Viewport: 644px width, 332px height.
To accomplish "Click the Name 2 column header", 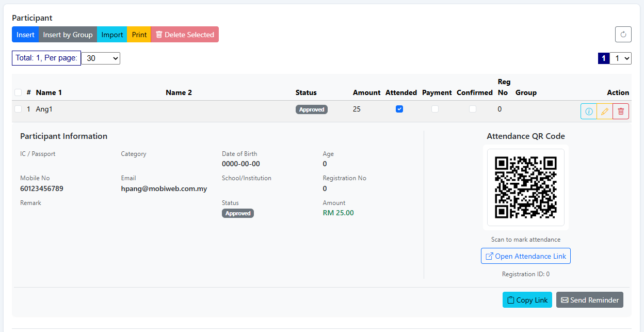I will click(179, 92).
